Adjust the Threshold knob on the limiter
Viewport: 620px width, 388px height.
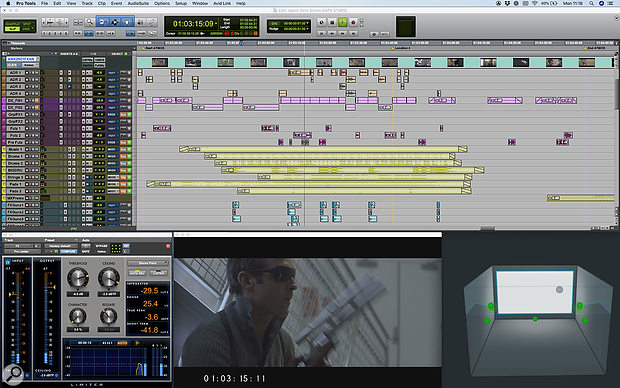point(78,278)
